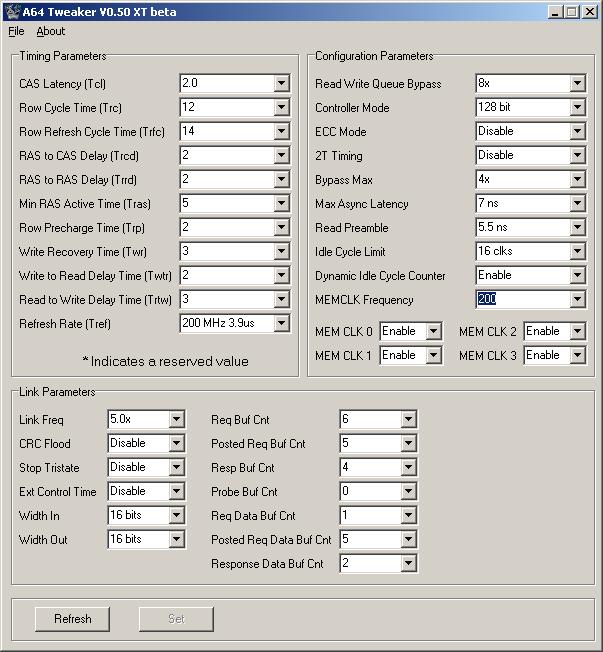Open Write Recovery Time (Twr) dropdown
603x652 pixels.
(x=282, y=252)
